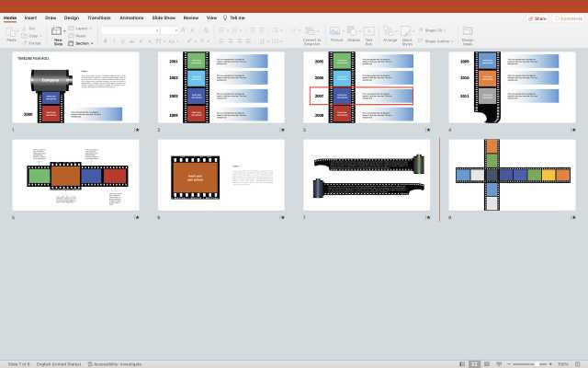
Task: Switch to Normal view in status bar
Action: 462,363
